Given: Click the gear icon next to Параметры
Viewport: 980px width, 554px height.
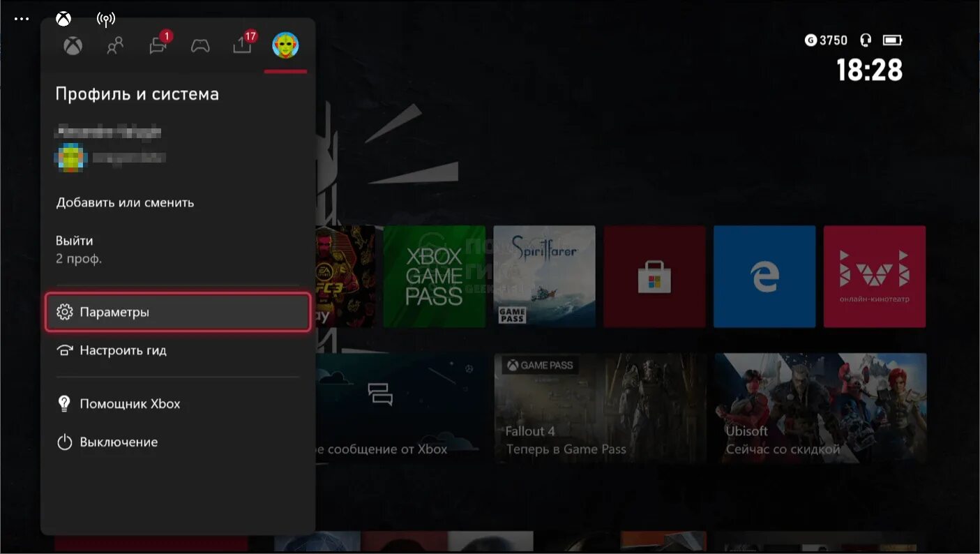Looking at the screenshot, I should [x=65, y=312].
